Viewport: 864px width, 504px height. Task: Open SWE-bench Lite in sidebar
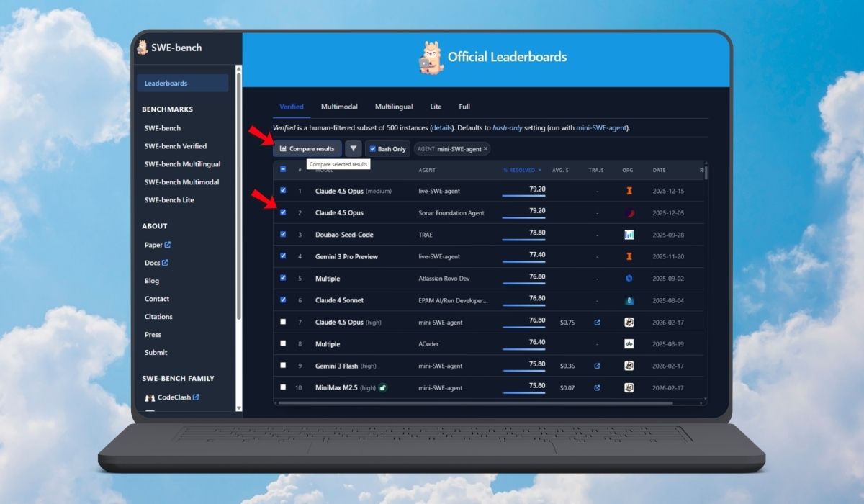(169, 200)
